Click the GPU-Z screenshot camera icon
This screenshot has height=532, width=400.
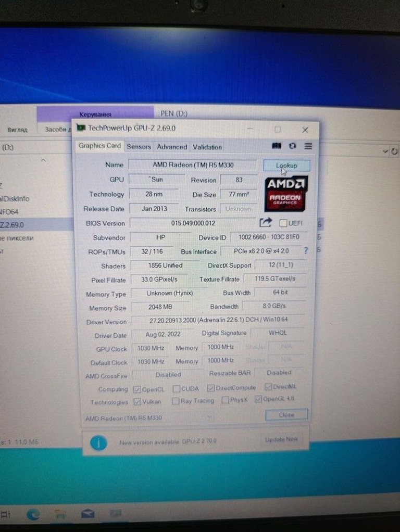point(277,146)
